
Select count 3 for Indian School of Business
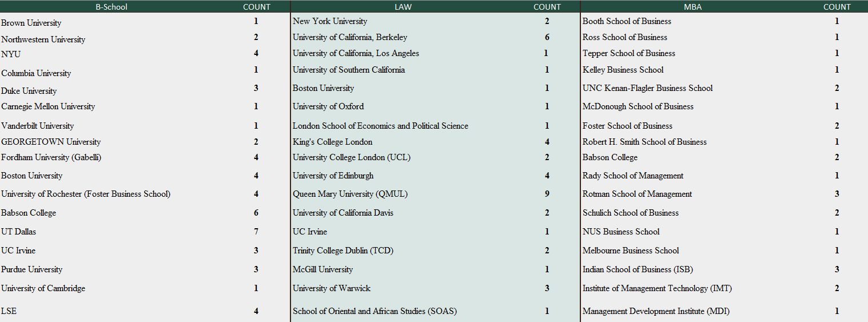(837, 269)
